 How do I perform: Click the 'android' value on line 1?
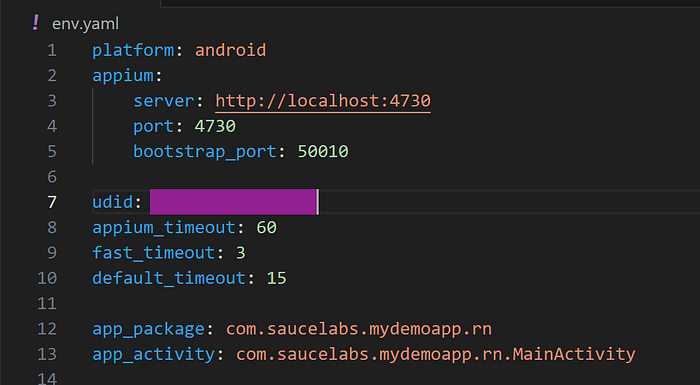pyautogui.click(x=230, y=50)
